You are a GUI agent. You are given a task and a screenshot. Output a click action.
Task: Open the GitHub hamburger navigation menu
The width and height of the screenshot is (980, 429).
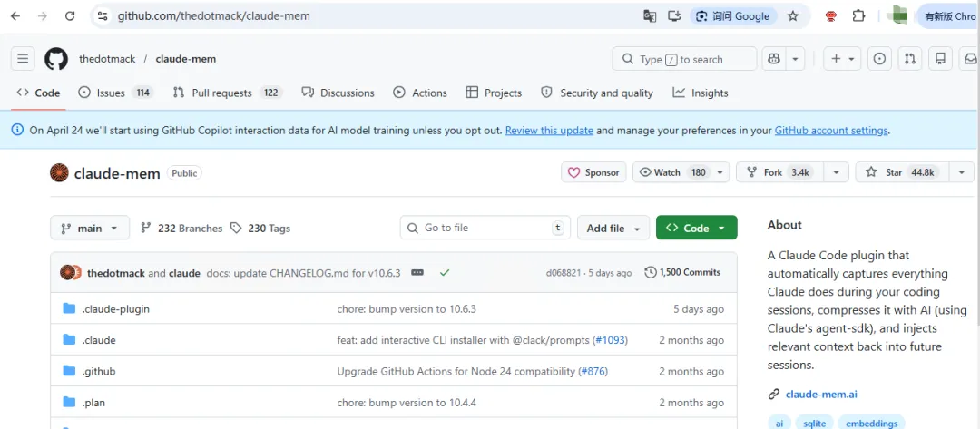(x=23, y=59)
